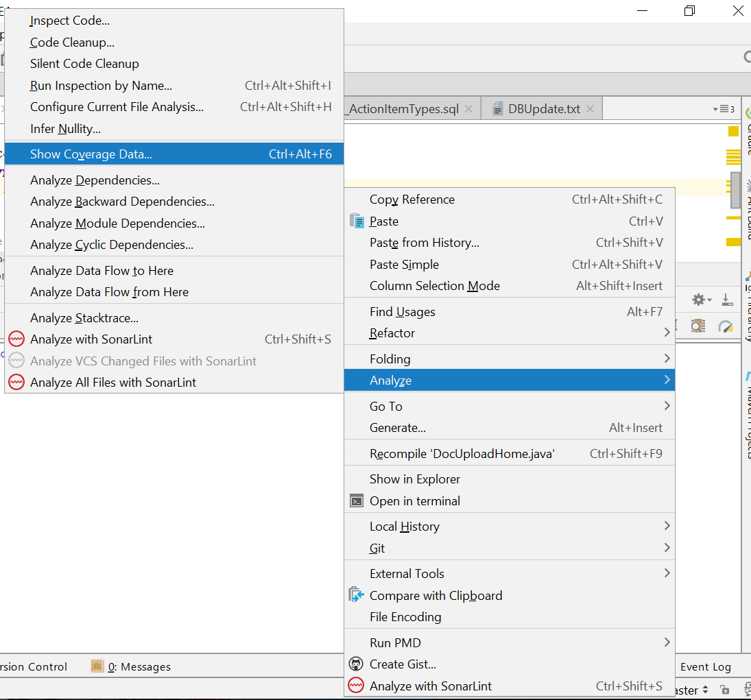The image size is (751, 700).
Task: Click Copy Reference in context menu
Action: (509, 200)
